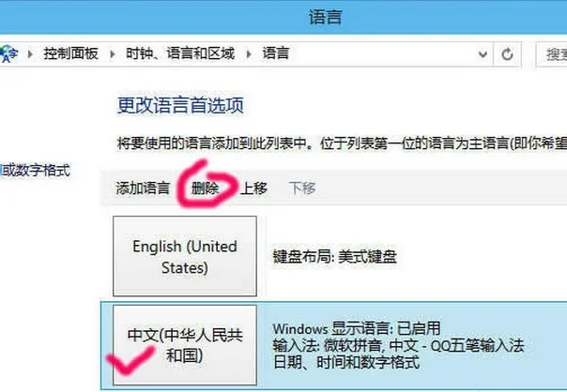Image resolution: width=567 pixels, height=392 pixels.
Task: Go to 控制面板 in the breadcrumb
Action: [x=71, y=53]
